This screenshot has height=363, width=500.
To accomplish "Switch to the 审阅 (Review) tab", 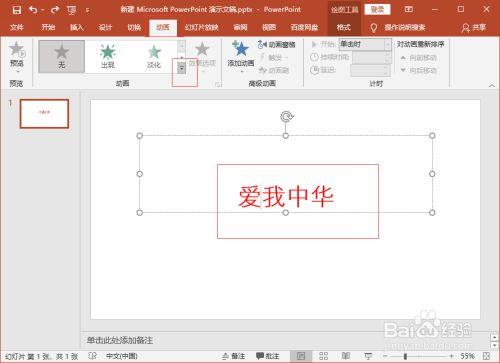I will tap(240, 27).
